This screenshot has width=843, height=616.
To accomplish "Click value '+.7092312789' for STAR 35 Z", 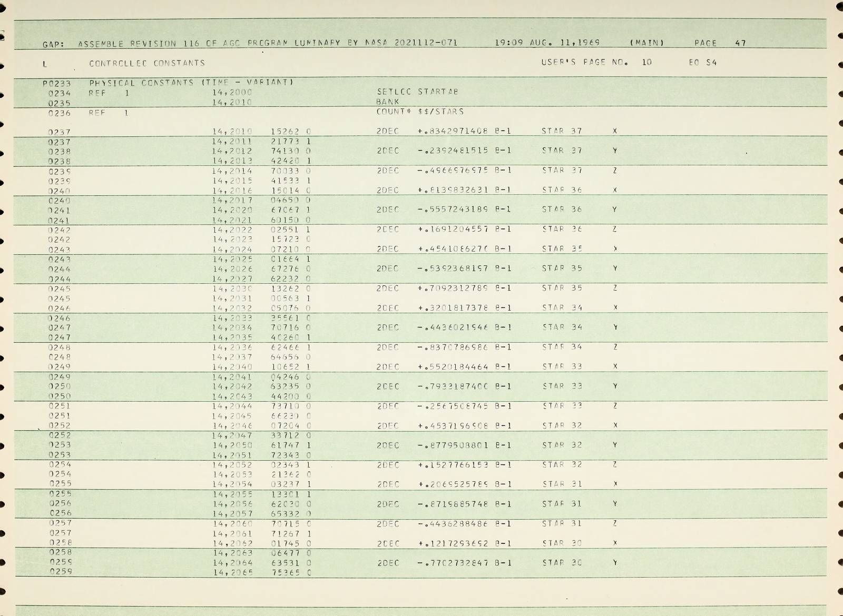I will (453, 288).
